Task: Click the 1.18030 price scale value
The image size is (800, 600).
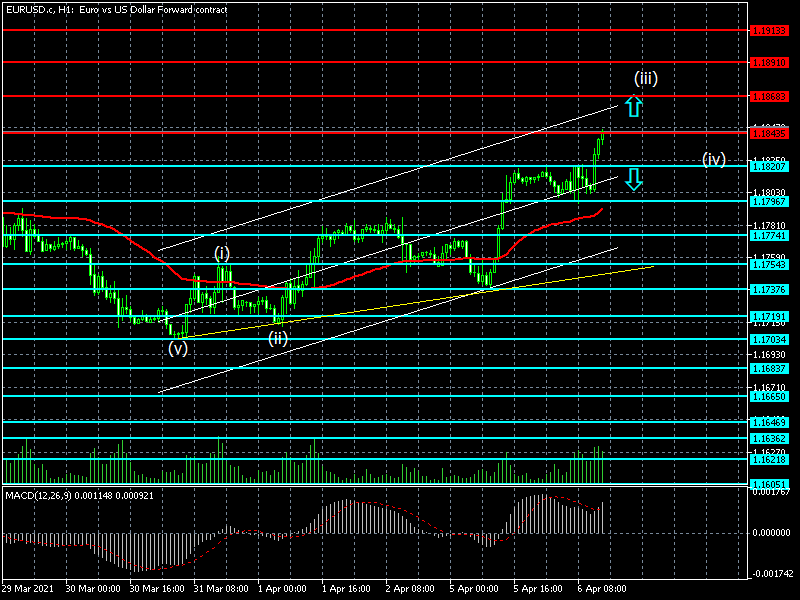Action: coord(769,193)
